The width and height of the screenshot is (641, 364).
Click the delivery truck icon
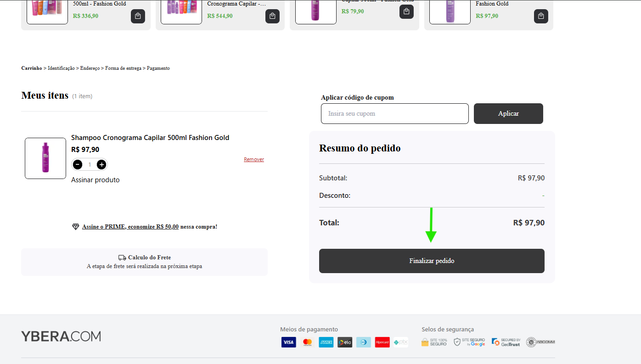pos(122,258)
